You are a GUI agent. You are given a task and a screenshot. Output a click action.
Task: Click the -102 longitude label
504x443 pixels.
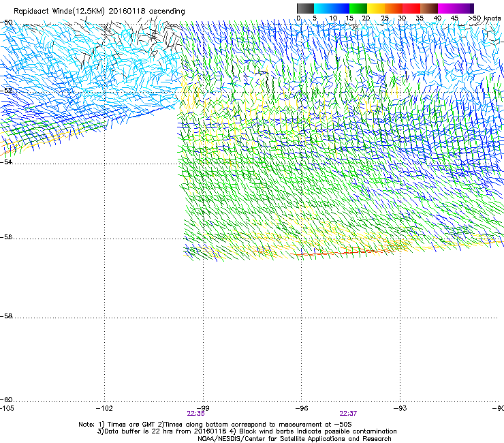pyautogui.click(x=105, y=408)
